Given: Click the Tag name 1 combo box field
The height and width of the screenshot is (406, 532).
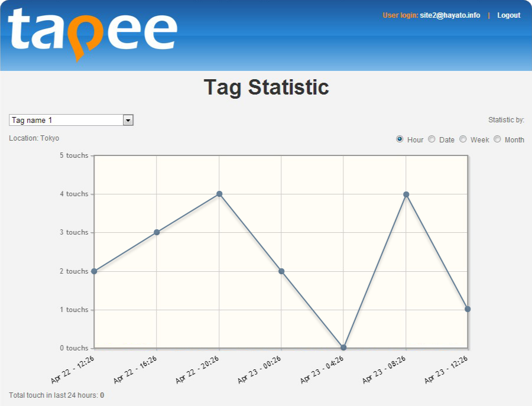Looking at the screenshot, I should [72, 120].
